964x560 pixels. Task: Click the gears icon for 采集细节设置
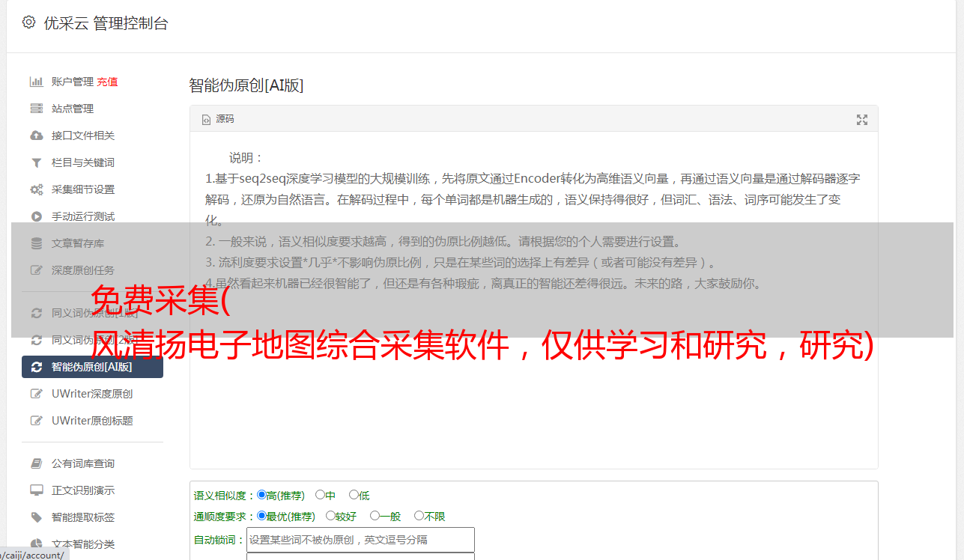[x=36, y=189]
